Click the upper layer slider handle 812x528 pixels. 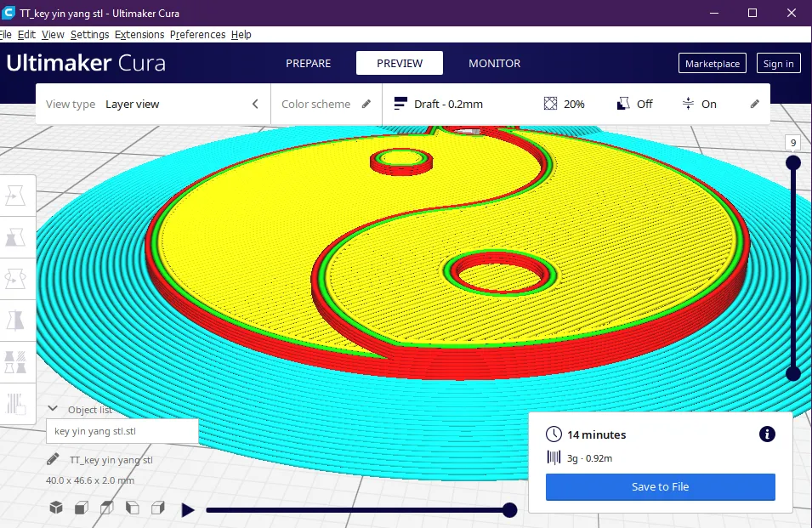coord(792,163)
